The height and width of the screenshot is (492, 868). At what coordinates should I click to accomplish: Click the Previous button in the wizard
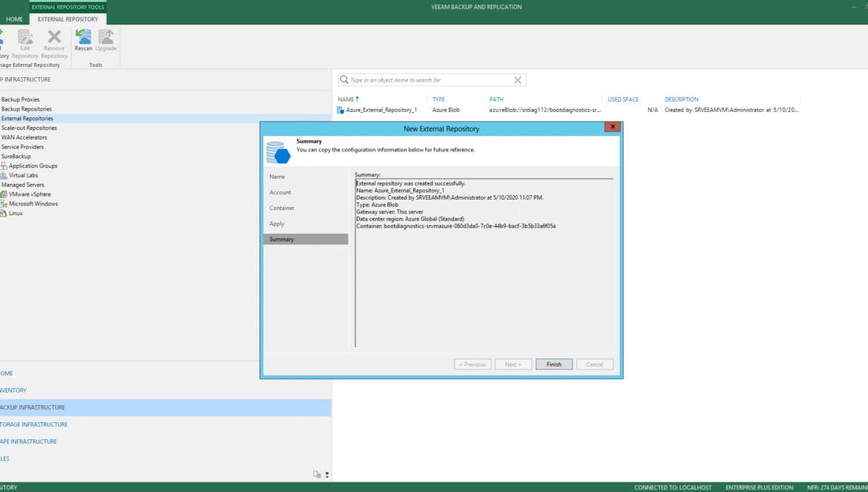[x=473, y=364]
